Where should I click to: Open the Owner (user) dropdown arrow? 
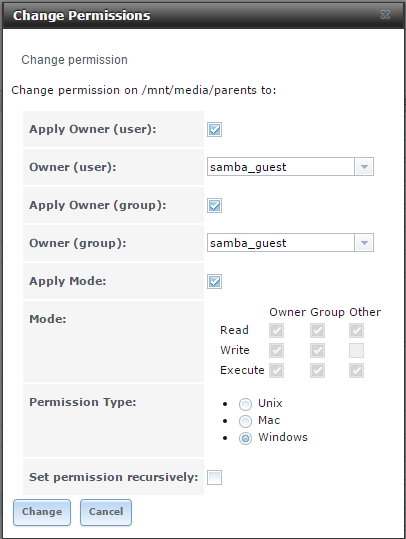(x=364, y=167)
